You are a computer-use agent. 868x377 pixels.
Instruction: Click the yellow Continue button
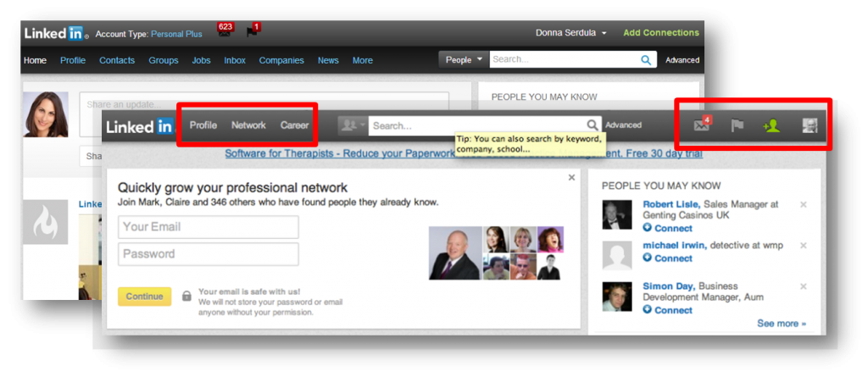click(x=144, y=297)
